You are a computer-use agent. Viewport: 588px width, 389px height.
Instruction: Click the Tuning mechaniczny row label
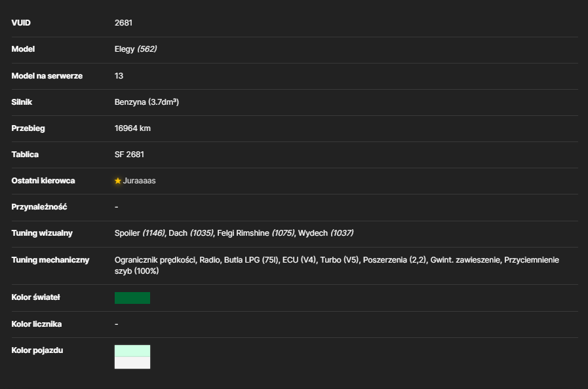50,260
